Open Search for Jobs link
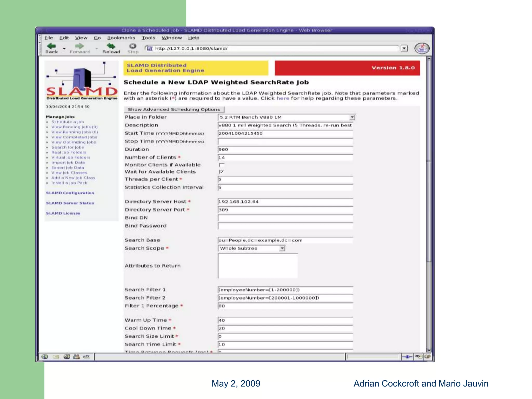Screen dimensions: 532x399 (x=68, y=147)
